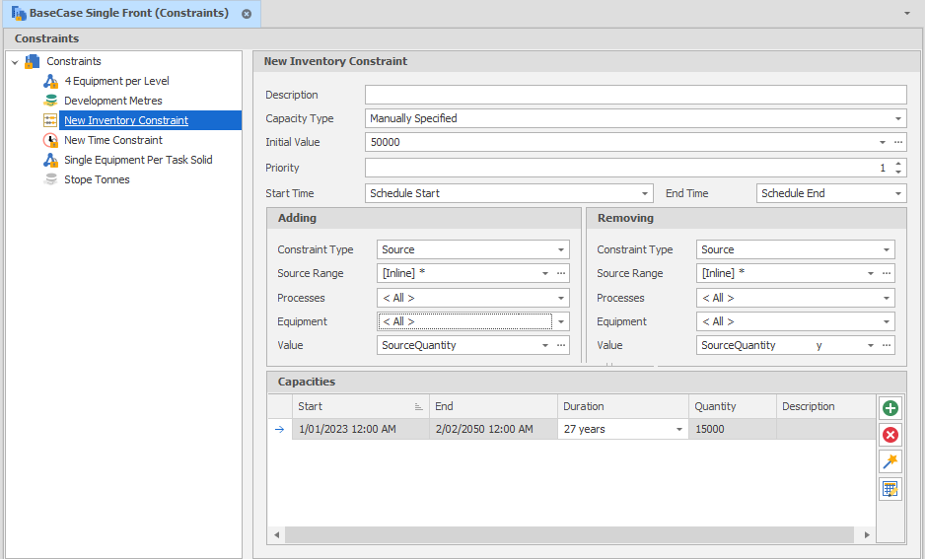926x560 pixels.
Task: Open the Adding Equipment dropdown
Action: pyautogui.click(x=561, y=322)
